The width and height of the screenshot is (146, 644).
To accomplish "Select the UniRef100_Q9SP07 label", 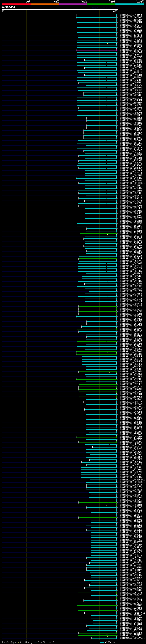I will 131,246.
